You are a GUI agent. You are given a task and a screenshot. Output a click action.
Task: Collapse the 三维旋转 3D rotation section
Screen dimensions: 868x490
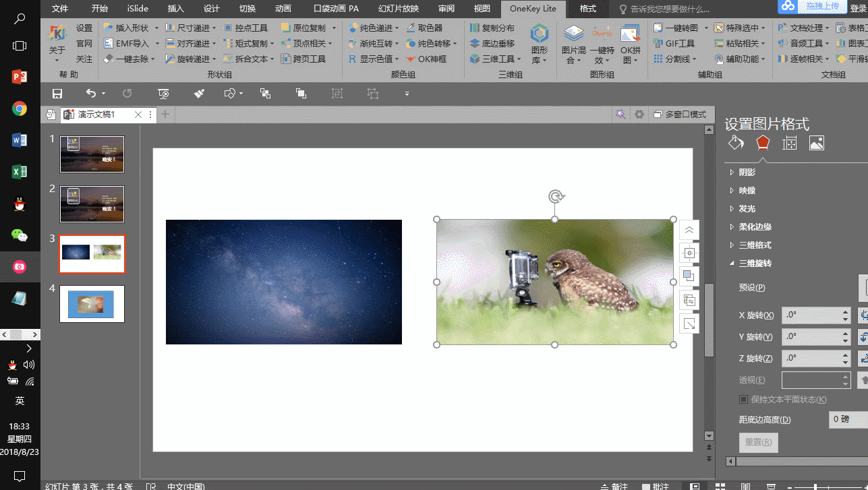pyautogui.click(x=754, y=264)
